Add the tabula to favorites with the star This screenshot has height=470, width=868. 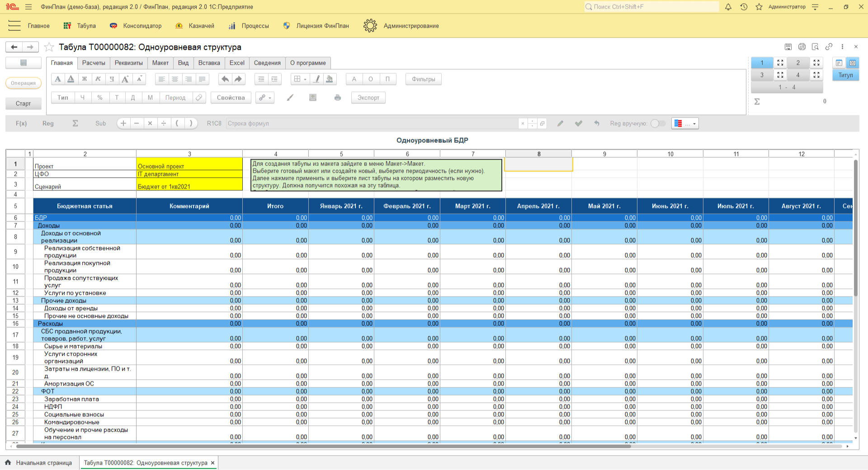click(x=49, y=47)
